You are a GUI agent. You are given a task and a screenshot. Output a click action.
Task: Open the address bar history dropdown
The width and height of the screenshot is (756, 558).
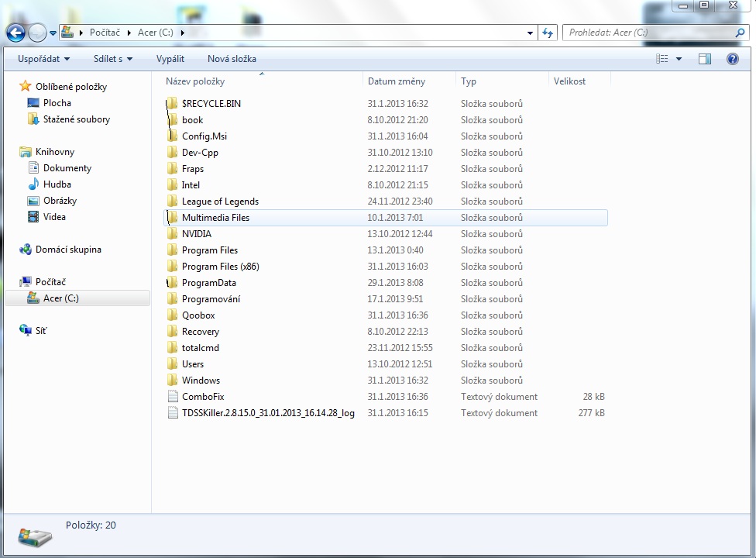tap(530, 33)
